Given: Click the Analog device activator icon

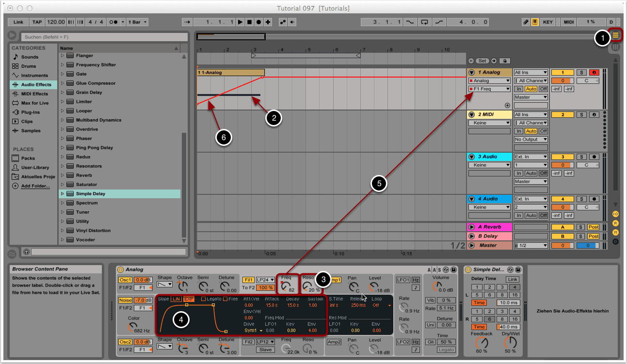Looking at the screenshot, I should coord(121,269).
